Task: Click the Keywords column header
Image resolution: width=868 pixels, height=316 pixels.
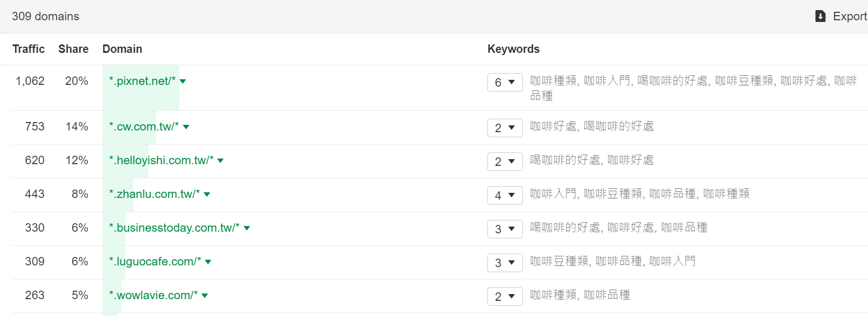Action: click(513, 49)
